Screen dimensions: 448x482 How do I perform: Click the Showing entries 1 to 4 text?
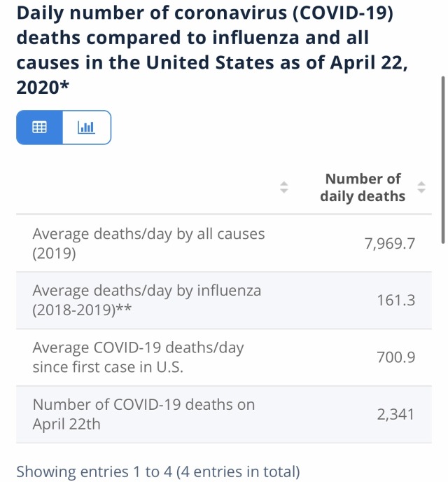[158, 472]
